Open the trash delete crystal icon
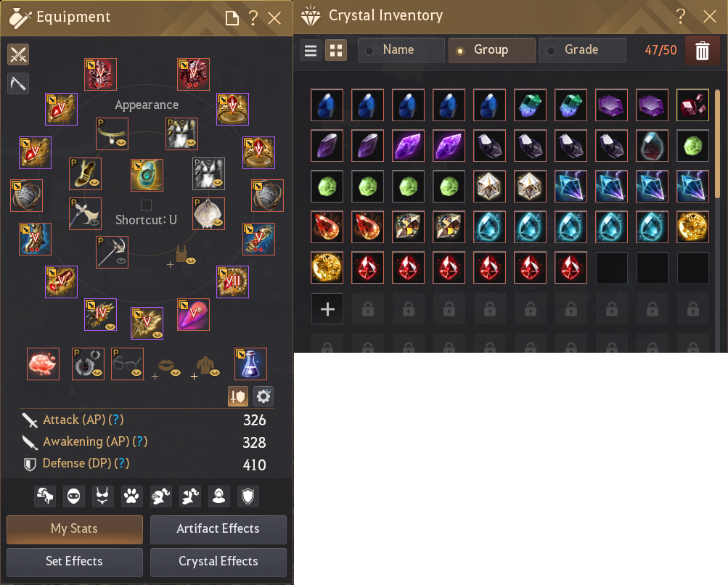The image size is (728, 585). (x=702, y=50)
